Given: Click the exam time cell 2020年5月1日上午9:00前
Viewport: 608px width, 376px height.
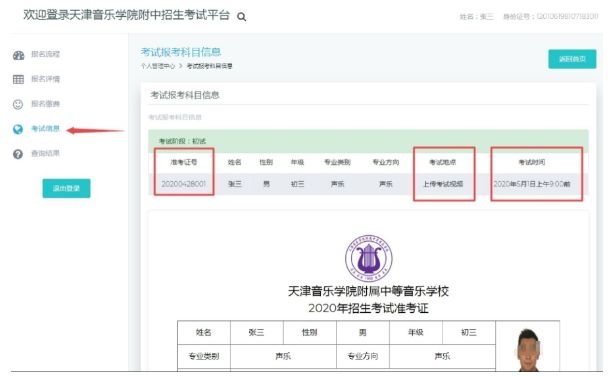Looking at the screenshot, I should click(x=532, y=184).
